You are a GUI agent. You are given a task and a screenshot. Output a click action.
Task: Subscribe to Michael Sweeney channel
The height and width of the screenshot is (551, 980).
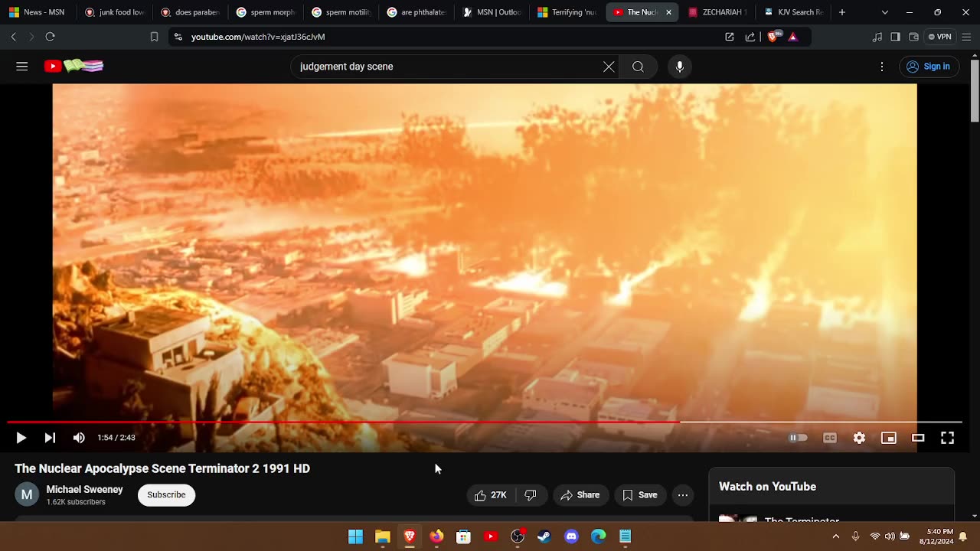166,495
